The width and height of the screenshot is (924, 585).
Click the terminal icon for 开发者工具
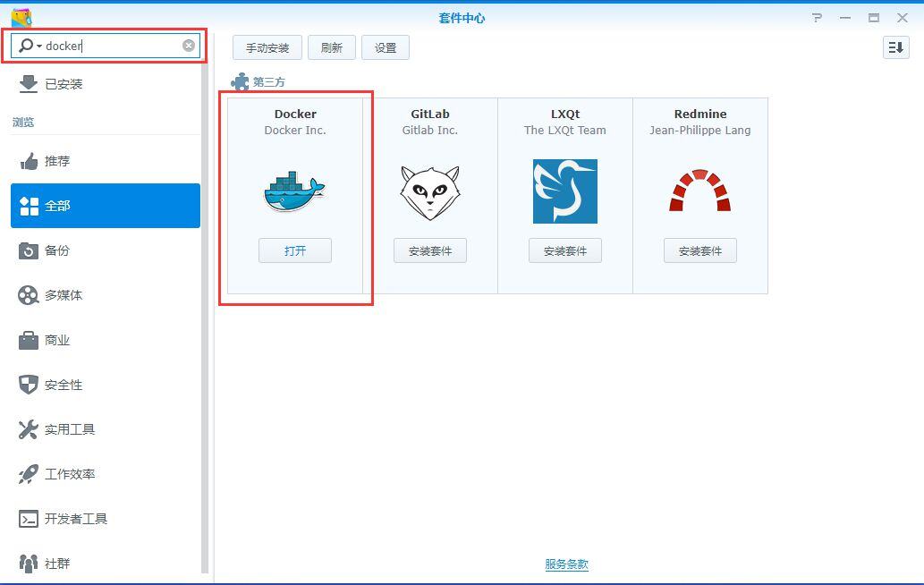pos(29,519)
